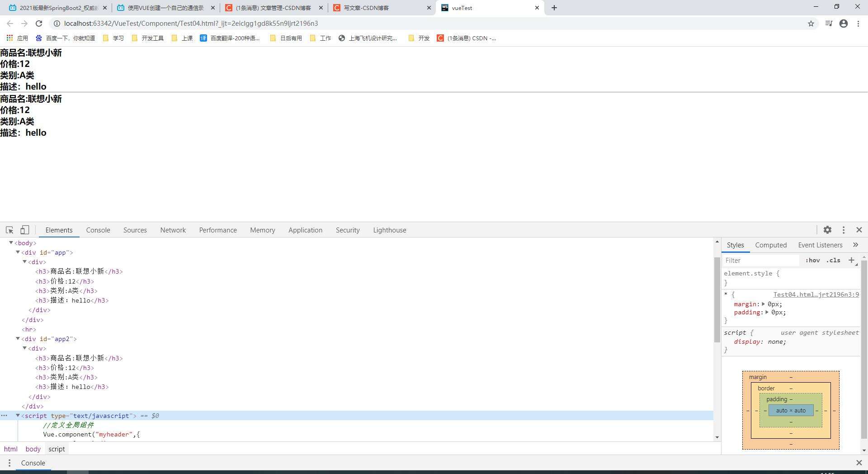Collapse the div id="app" node
The width and height of the screenshot is (868, 474).
[18, 252]
